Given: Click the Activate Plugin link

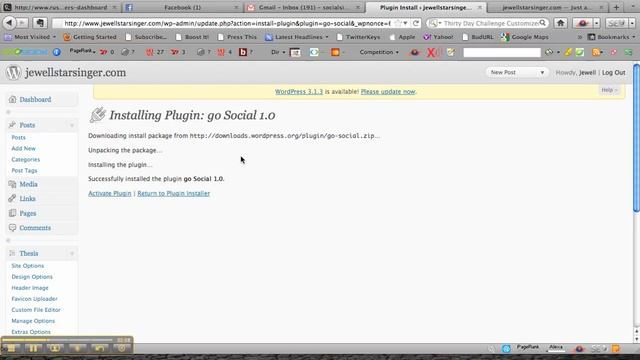Looking at the screenshot, I should [110, 193].
